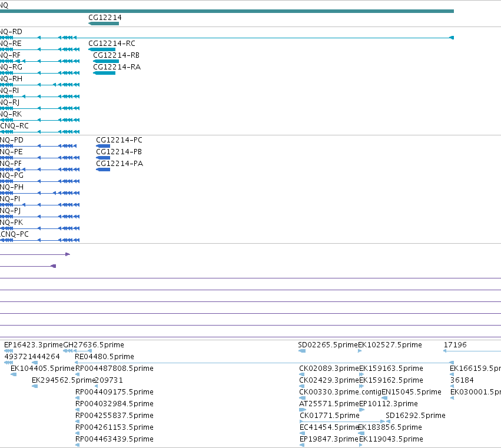The height and width of the screenshot is (448, 501).
Task: Select EST label CK01771.5prime
Action: 330,416
